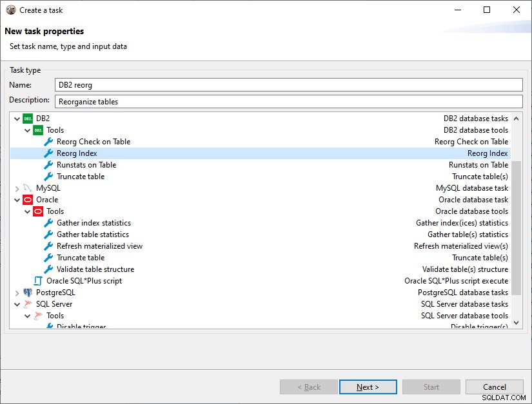Click the DB2 Tools folder icon
Image resolution: width=532 pixels, height=404 pixels.
point(38,130)
